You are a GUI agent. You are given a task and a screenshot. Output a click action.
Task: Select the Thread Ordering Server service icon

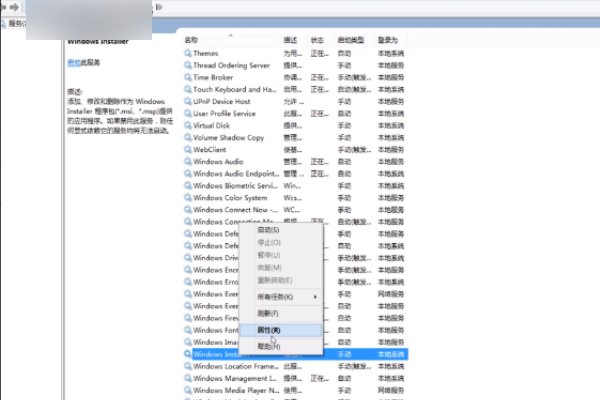pos(188,65)
